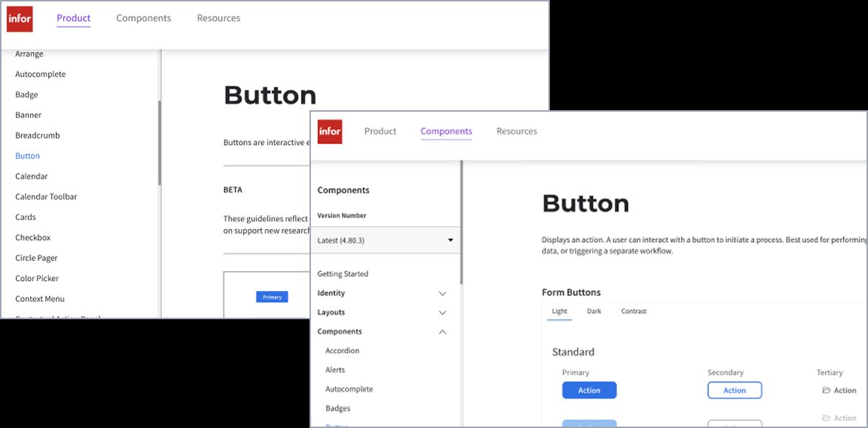Open the Components tab in the back window
Viewport: 868px width, 428px height.
coord(144,18)
